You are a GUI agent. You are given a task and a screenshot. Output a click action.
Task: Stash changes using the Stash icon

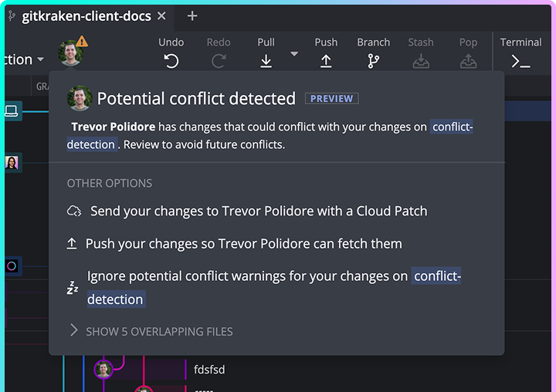point(421,61)
